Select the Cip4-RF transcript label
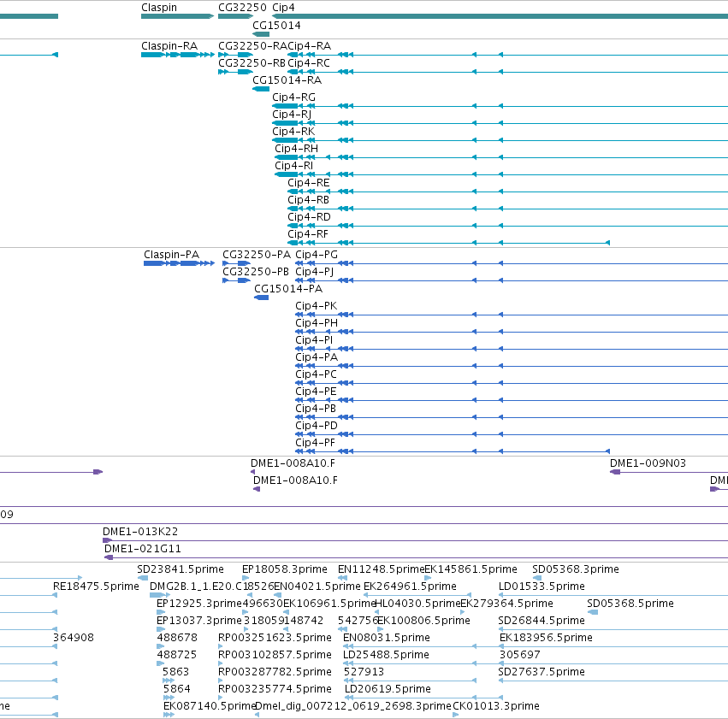The height and width of the screenshot is (719, 728). [308, 234]
